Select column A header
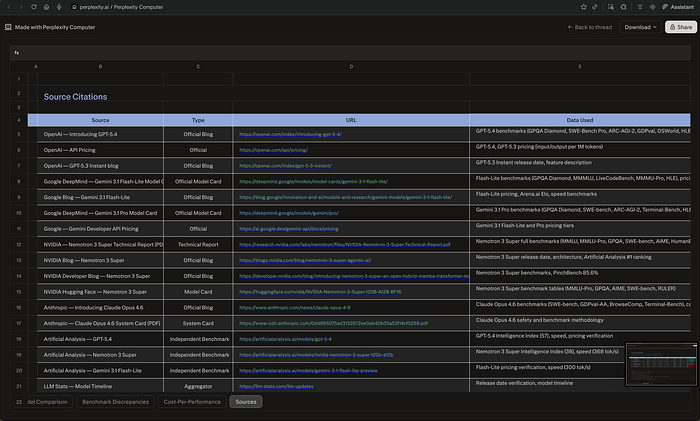 tap(35, 67)
